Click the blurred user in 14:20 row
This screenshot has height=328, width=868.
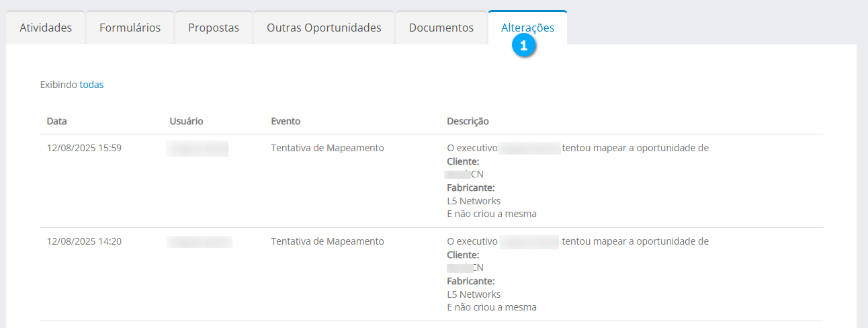[x=200, y=242]
